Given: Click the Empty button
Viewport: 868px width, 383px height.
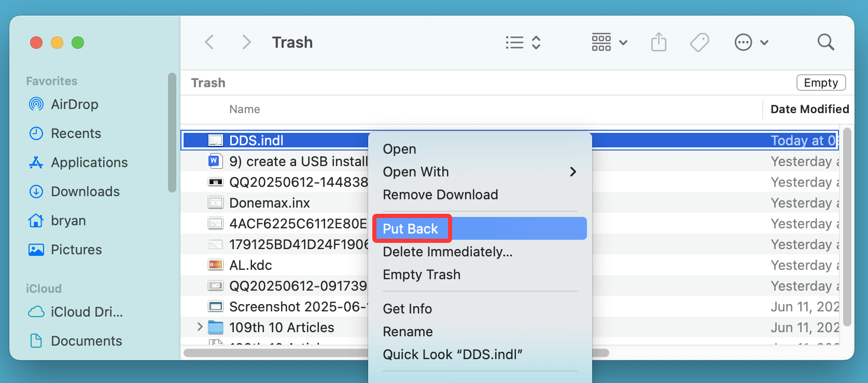Looking at the screenshot, I should (821, 83).
